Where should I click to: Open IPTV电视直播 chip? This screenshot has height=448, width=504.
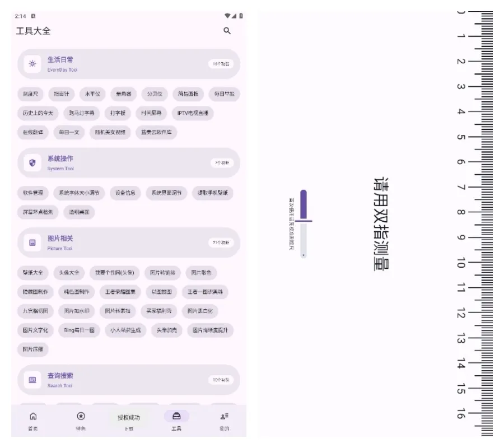(193, 113)
